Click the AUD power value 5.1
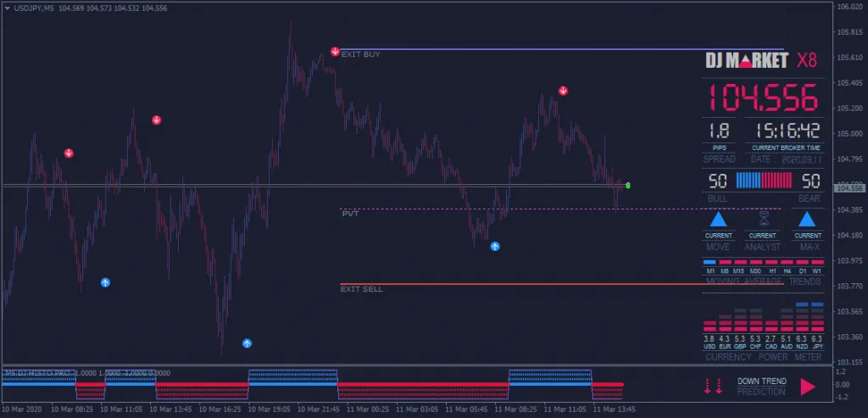868x418 pixels. 787,339
